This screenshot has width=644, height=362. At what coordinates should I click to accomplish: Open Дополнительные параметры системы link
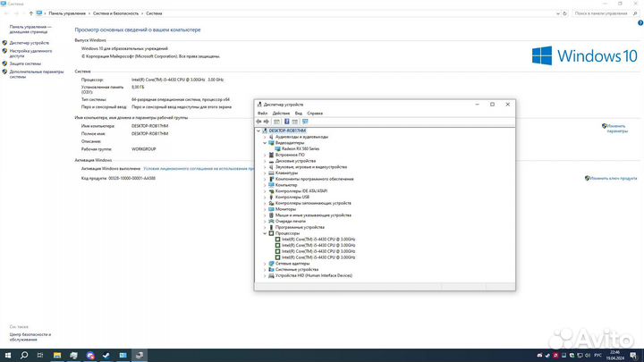coord(37,74)
